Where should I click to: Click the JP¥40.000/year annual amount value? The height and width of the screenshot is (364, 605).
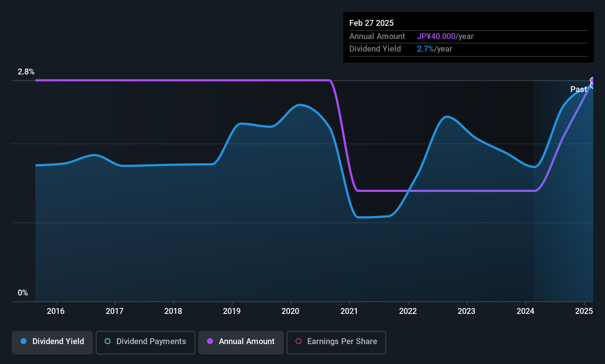tap(445, 36)
